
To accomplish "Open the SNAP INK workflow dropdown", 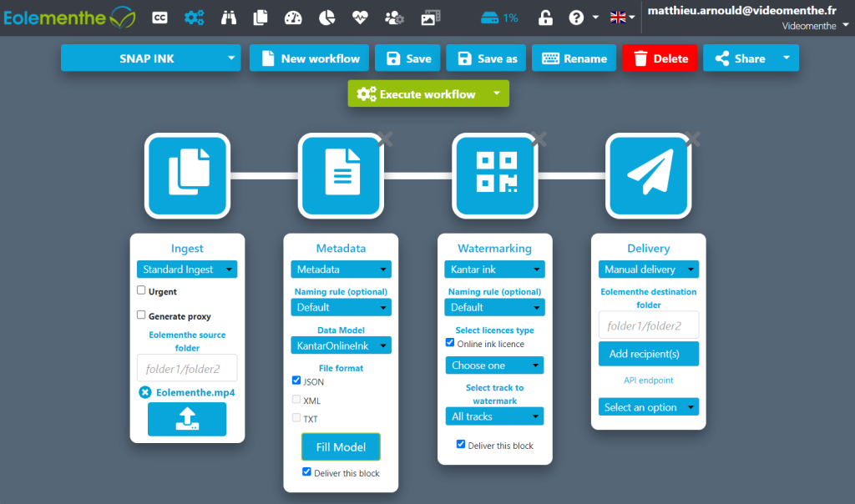I will tap(151, 58).
